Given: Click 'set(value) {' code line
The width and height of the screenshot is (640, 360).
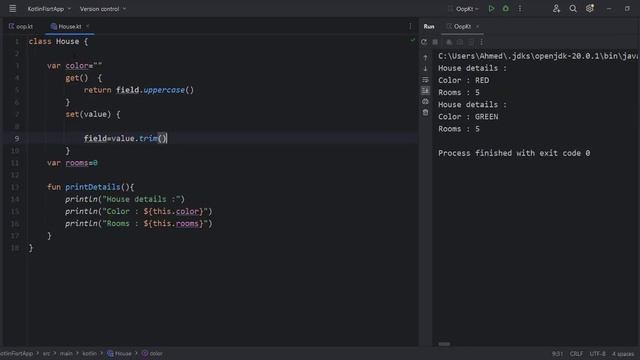Looking at the screenshot, I should [93, 114].
